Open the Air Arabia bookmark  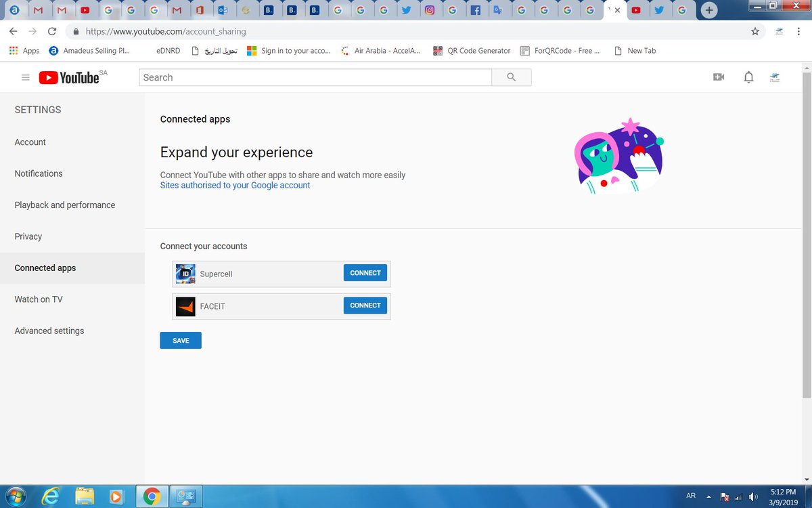click(x=381, y=50)
